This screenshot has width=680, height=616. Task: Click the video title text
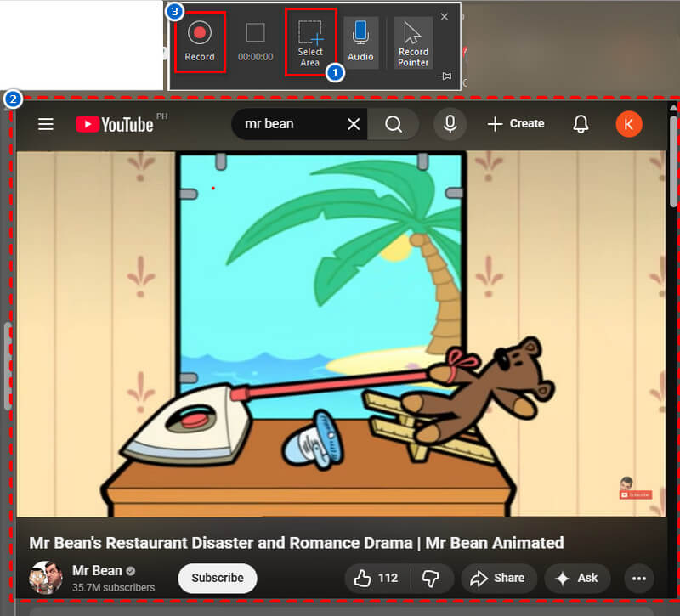pyautogui.click(x=297, y=543)
